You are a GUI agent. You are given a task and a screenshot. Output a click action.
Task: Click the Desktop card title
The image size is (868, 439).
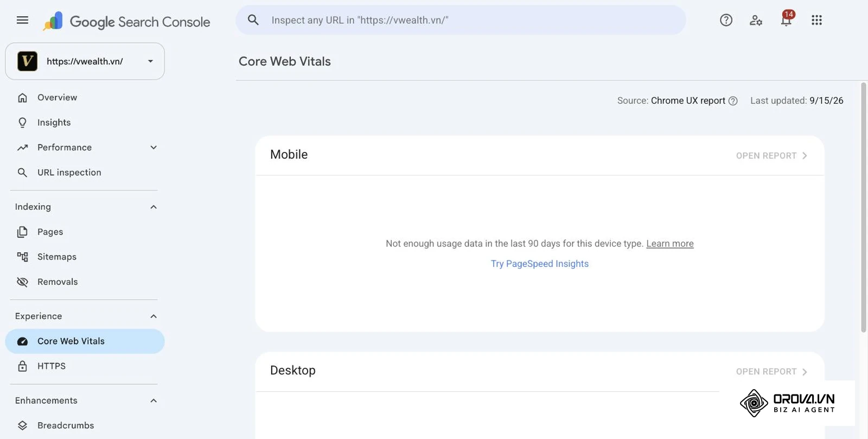tap(293, 371)
